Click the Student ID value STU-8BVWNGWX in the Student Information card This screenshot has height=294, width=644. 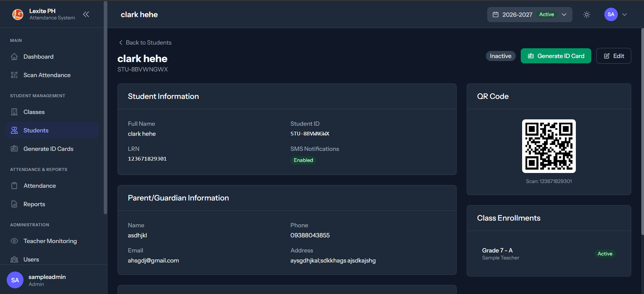[x=310, y=134]
